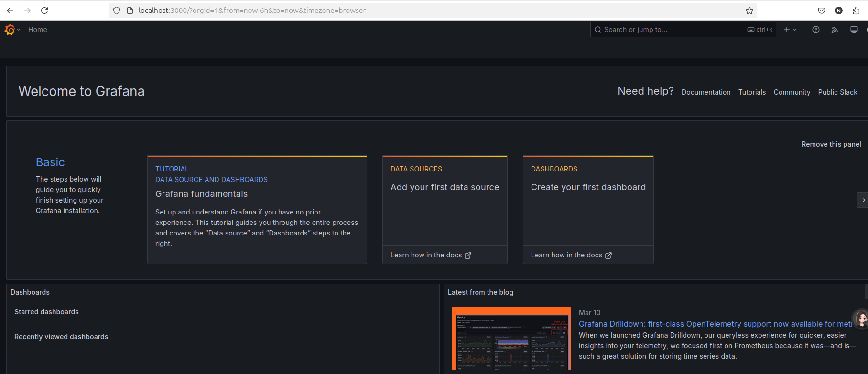Open the Public Slack link
This screenshot has width=868, height=374.
[837, 92]
